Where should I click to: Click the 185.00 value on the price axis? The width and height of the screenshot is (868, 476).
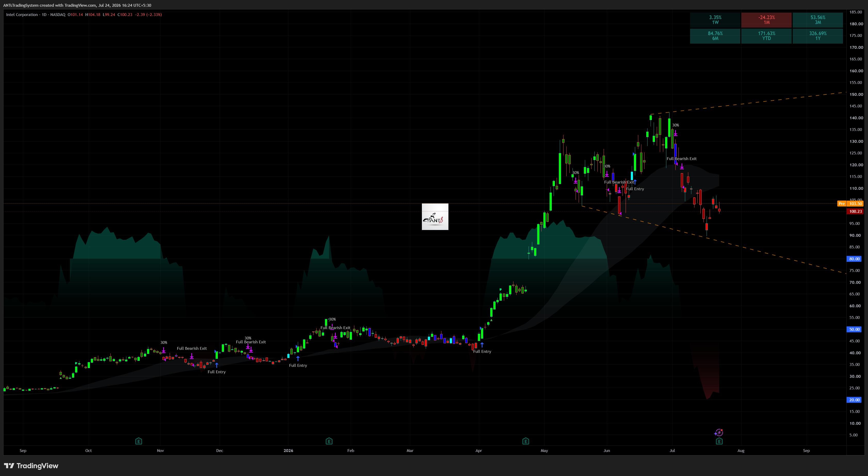pos(856,12)
